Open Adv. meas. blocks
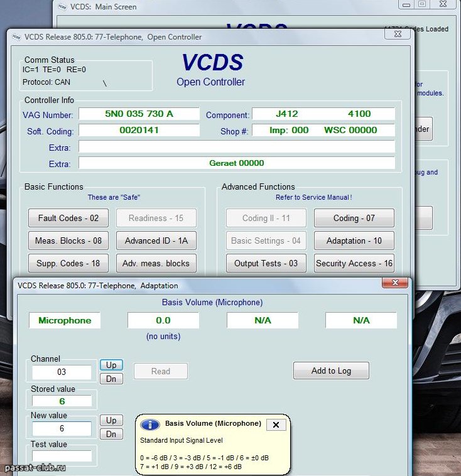Screen dimensions: 461x476 pos(156,263)
